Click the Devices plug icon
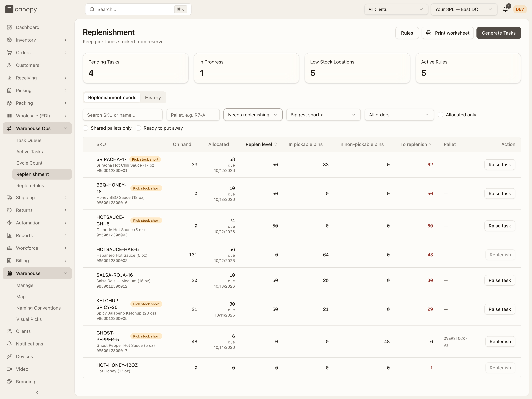This screenshot has width=532, height=399. 9,356
